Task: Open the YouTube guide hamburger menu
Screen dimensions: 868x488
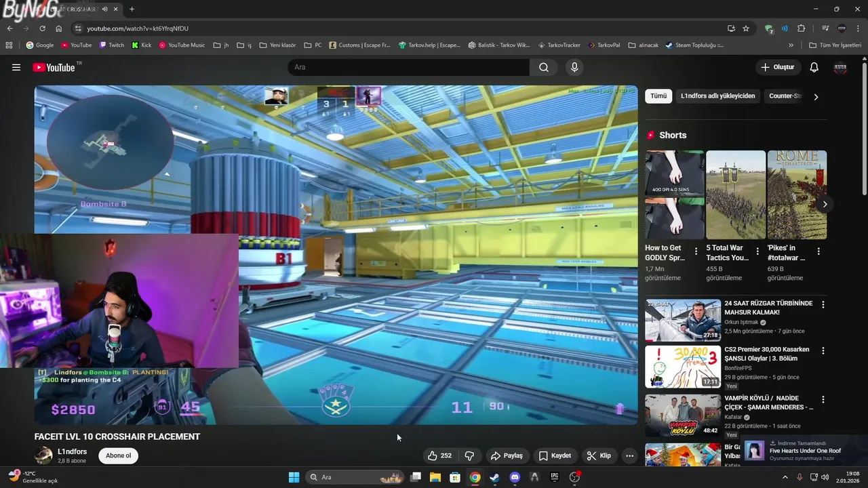Action: click(16, 67)
